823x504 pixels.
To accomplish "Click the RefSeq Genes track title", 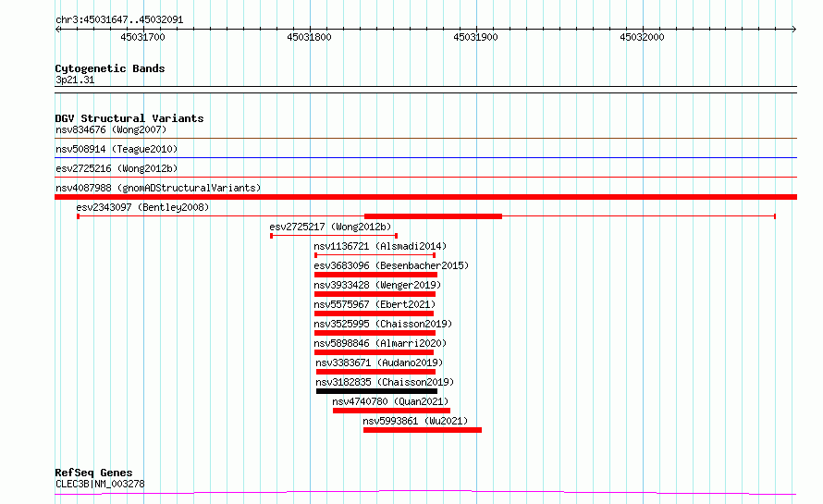I will (93, 473).
